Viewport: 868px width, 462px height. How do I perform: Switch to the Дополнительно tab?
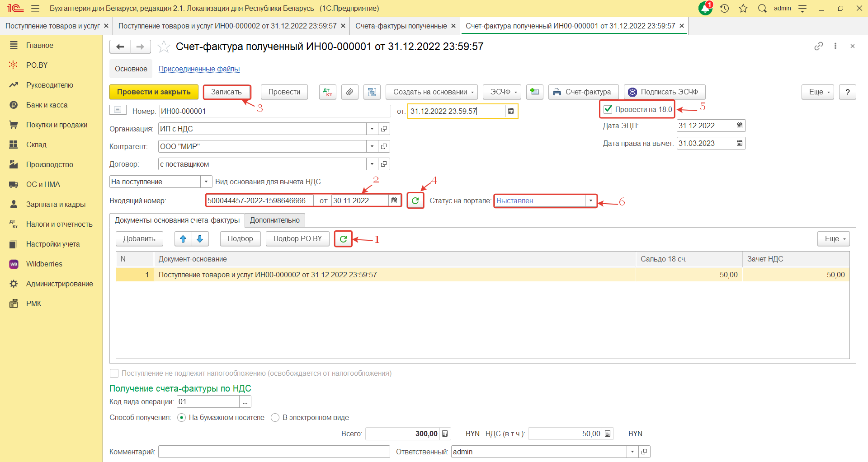click(x=274, y=220)
